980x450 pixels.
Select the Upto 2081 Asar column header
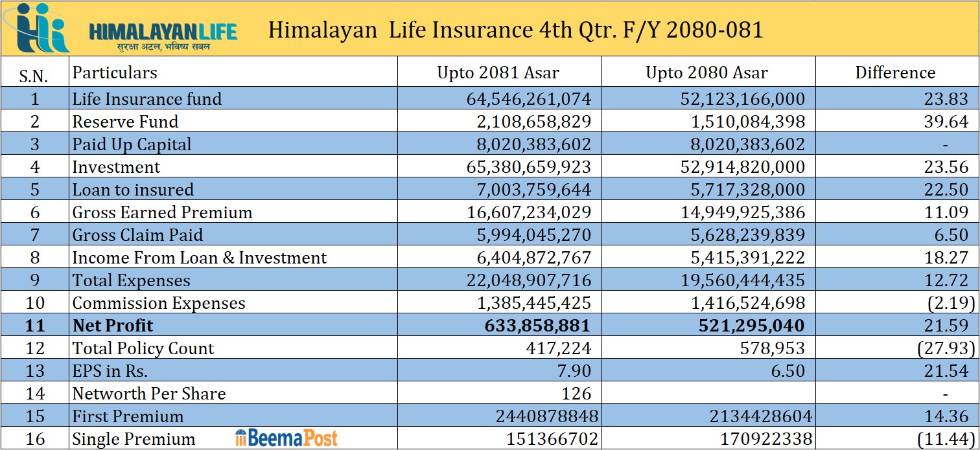pos(498,73)
